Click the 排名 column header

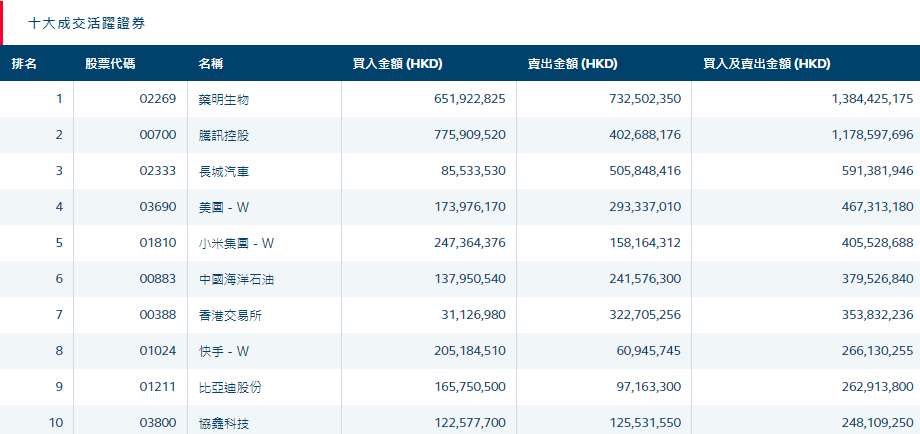point(24,64)
